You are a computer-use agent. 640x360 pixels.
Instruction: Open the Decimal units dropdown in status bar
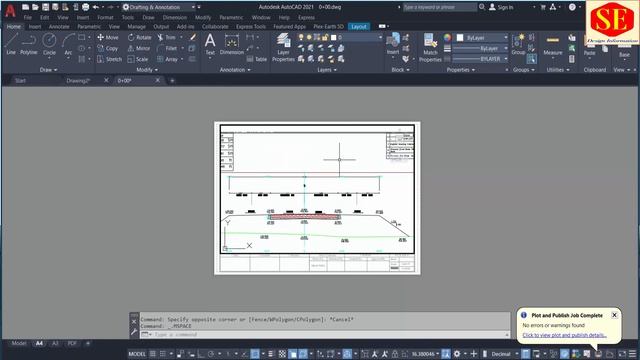pos(504,353)
